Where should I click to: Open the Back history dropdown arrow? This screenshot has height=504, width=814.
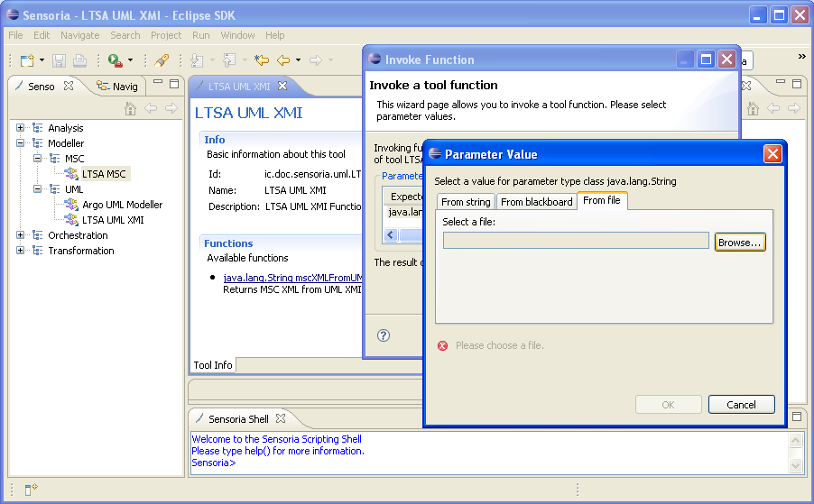[298, 60]
